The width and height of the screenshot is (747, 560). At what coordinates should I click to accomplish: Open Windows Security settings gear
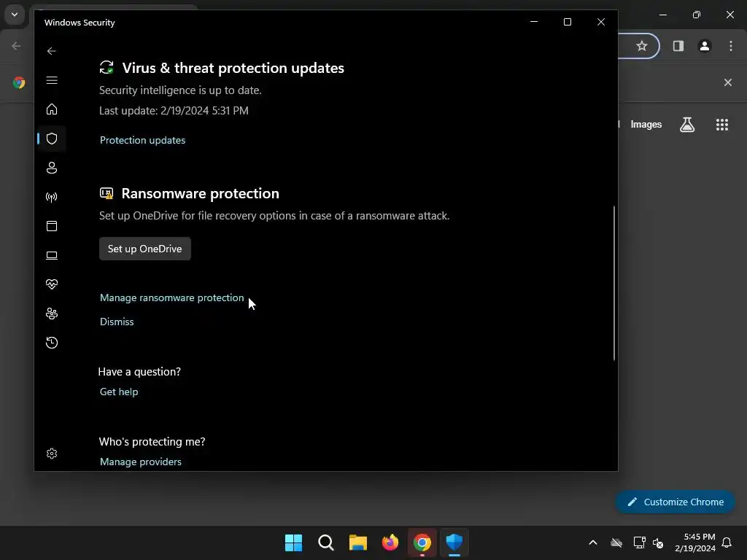click(52, 454)
